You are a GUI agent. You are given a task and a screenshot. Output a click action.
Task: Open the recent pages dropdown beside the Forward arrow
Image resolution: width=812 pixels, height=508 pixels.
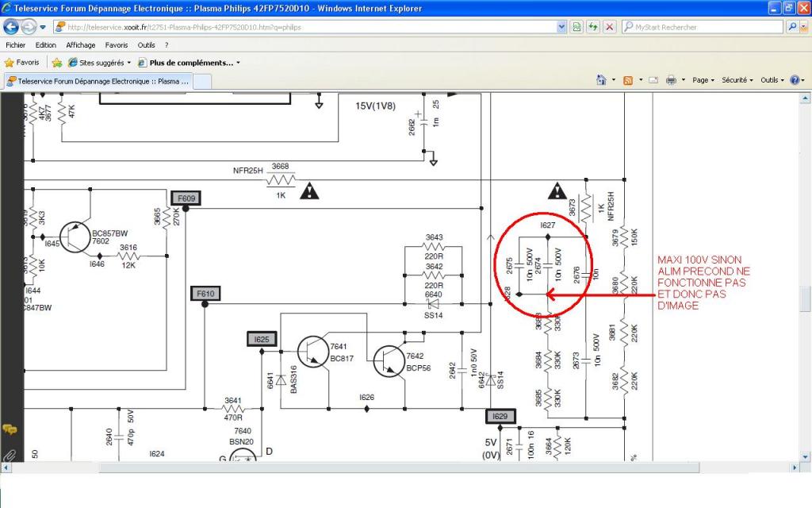43,27
